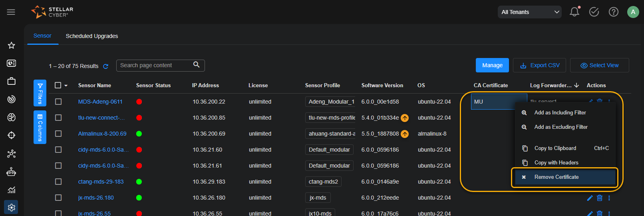Screen dimensions: 644x216
Task: Open the favorites star in sidebar
Action: coord(12,45)
